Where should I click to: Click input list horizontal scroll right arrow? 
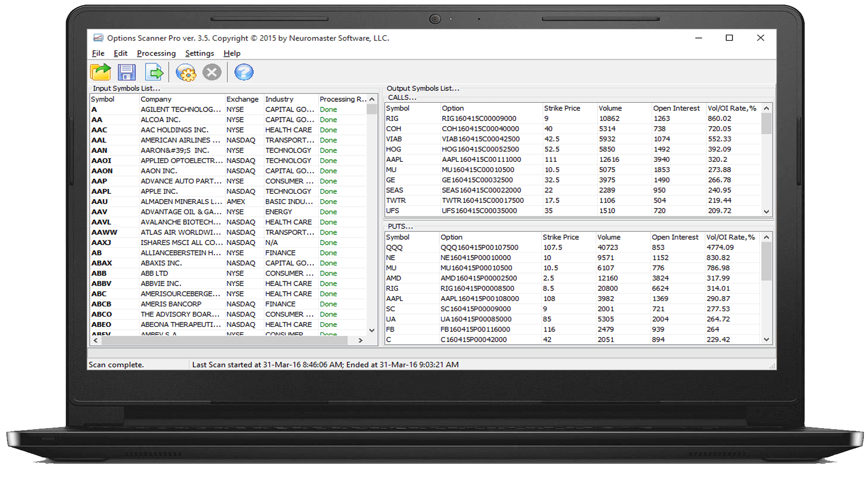tap(360, 340)
